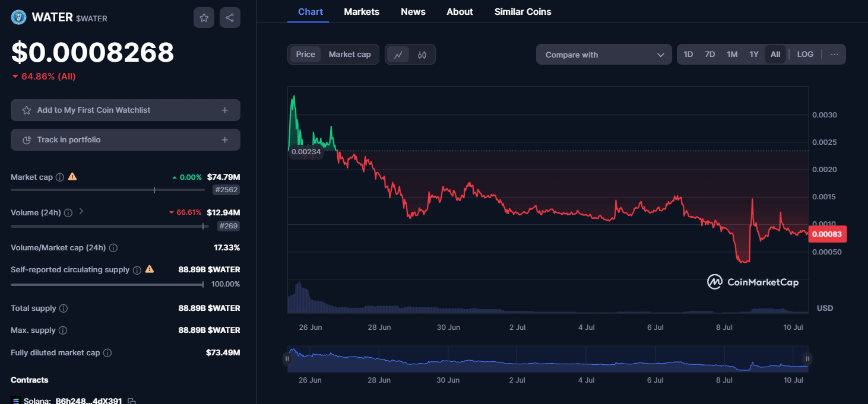Click the Max. supply 88.89B $WATER value
The height and width of the screenshot is (404, 868).
pos(210,330)
